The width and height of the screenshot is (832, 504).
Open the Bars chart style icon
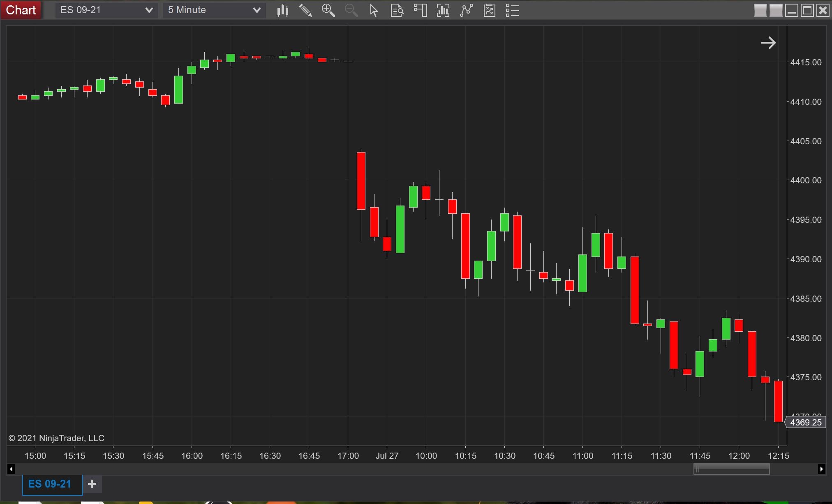pos(282,10)
